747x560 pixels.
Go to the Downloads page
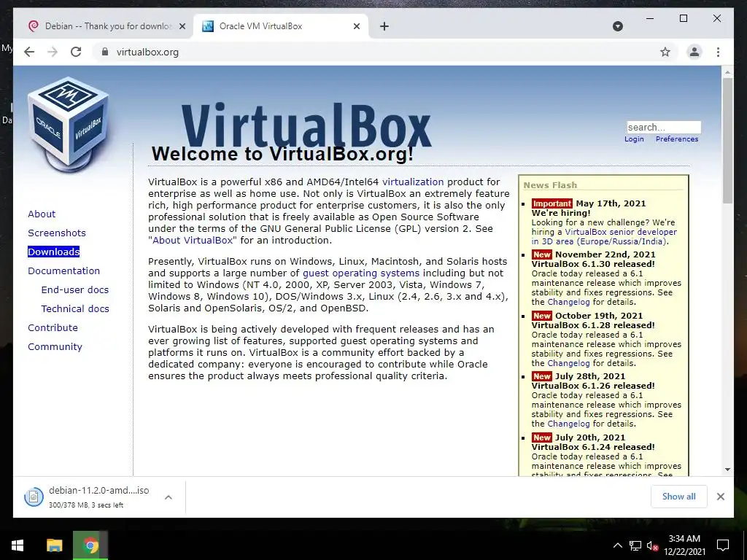pos(53,252)
